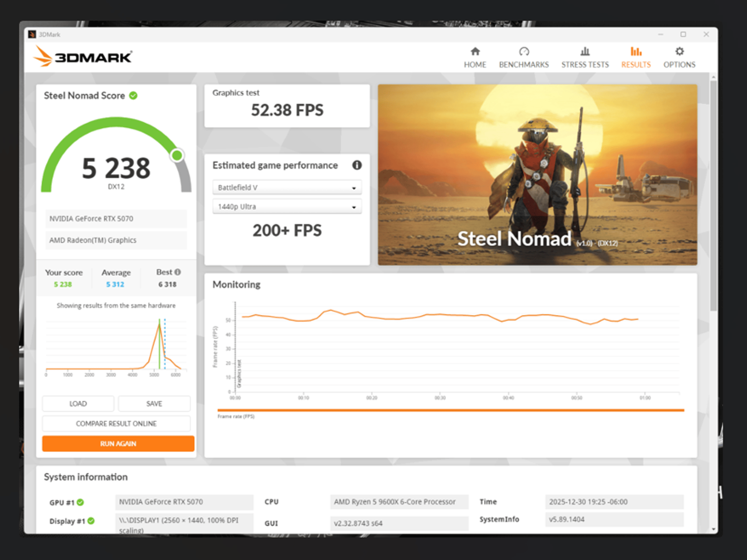This screenshot has height=560, width=747.
Task: Click the STRESS TESTS menu label
Action: [x=585, y=65]
